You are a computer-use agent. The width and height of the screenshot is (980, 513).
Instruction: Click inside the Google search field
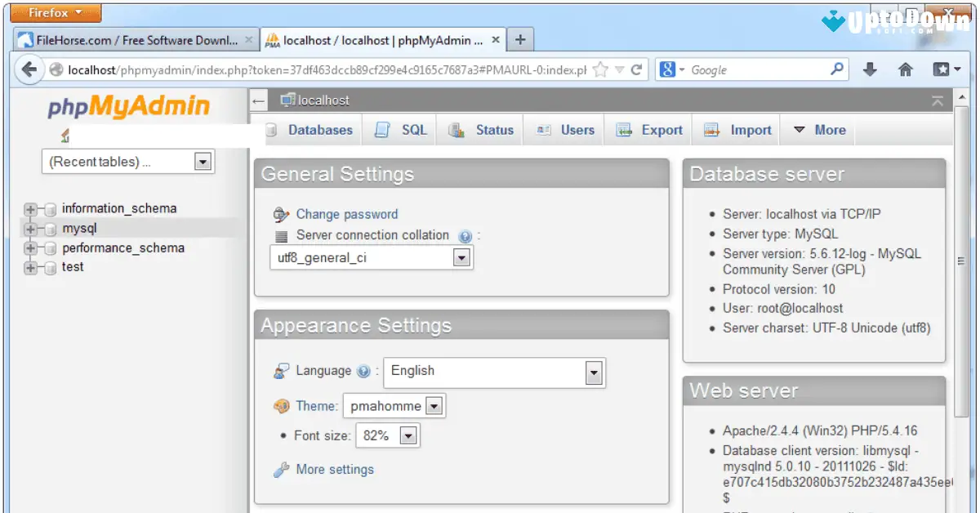tap(751, 69)
